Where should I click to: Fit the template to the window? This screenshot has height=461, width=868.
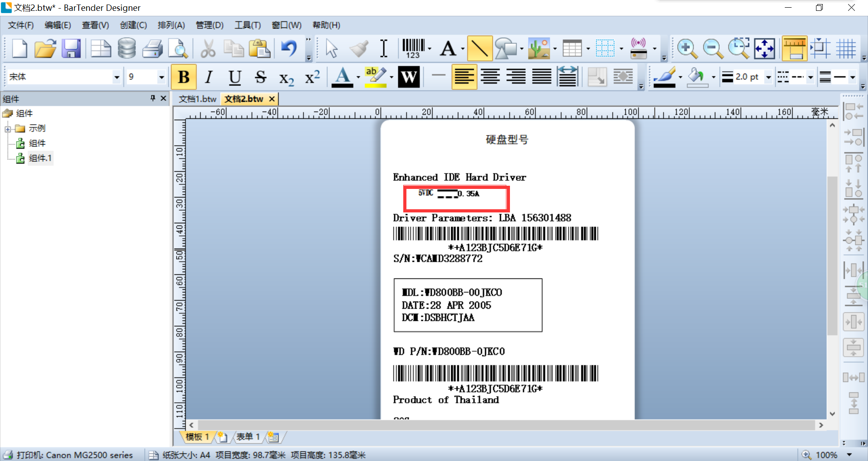pyautogui.click(x=764, y=48)
